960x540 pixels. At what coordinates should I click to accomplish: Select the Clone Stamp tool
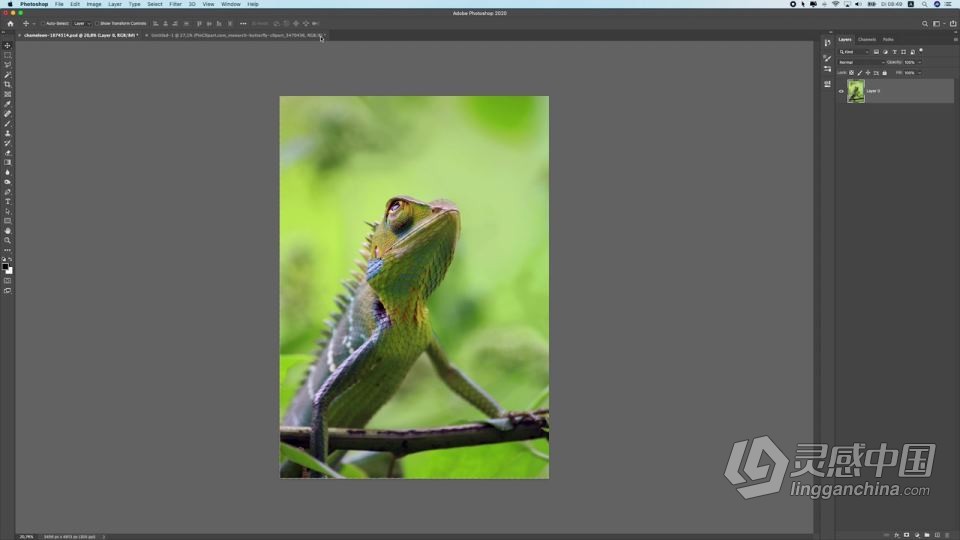click(7, 133)
